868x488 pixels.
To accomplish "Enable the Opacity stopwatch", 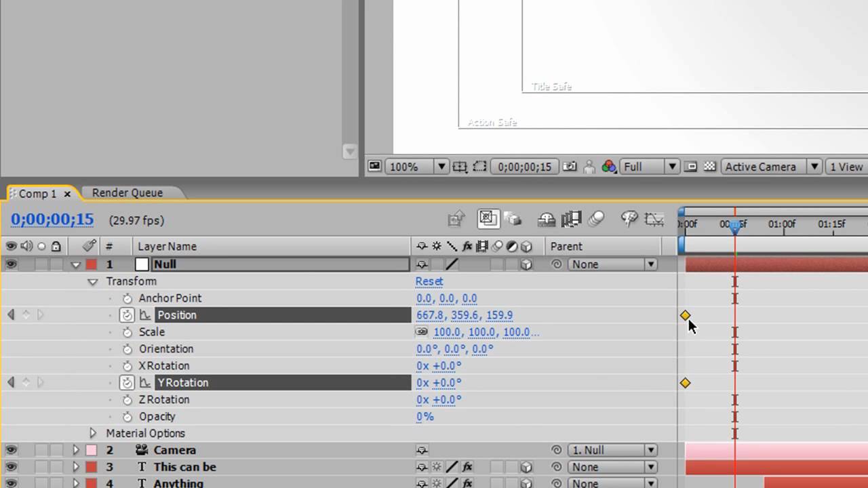I will click(x=127, y=417).
